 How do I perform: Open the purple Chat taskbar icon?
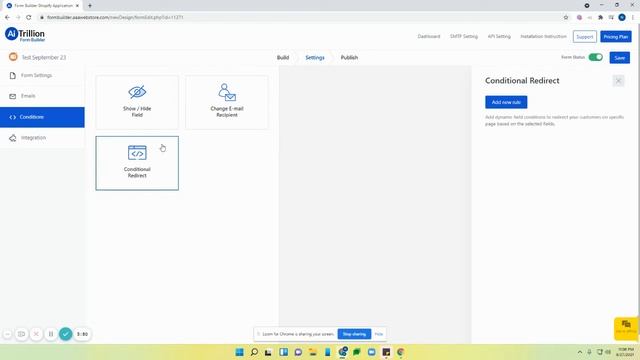298,352
